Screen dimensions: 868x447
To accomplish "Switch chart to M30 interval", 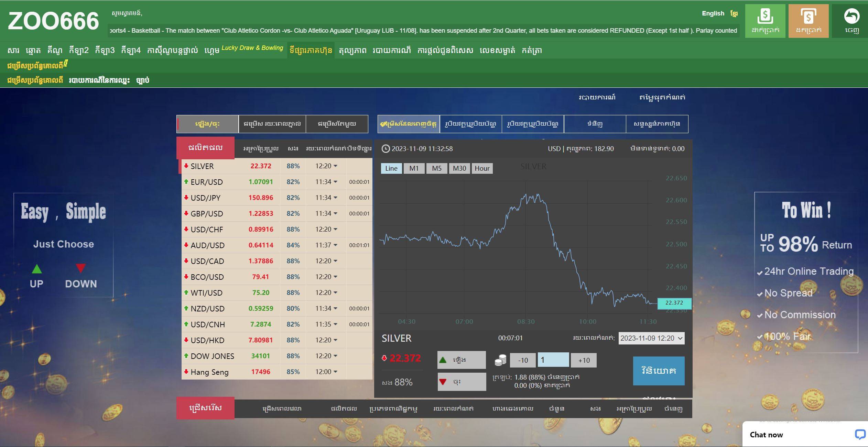I will point(459,168).
